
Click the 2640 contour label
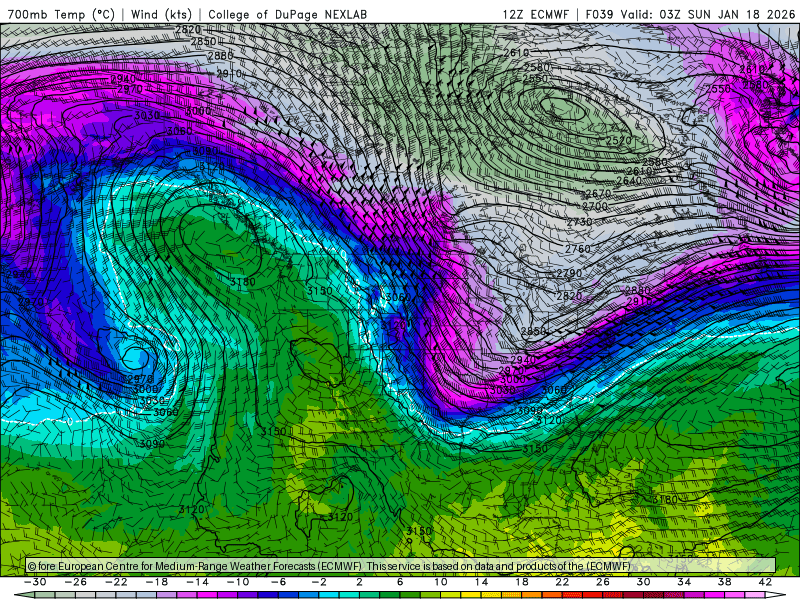(629, 181)
